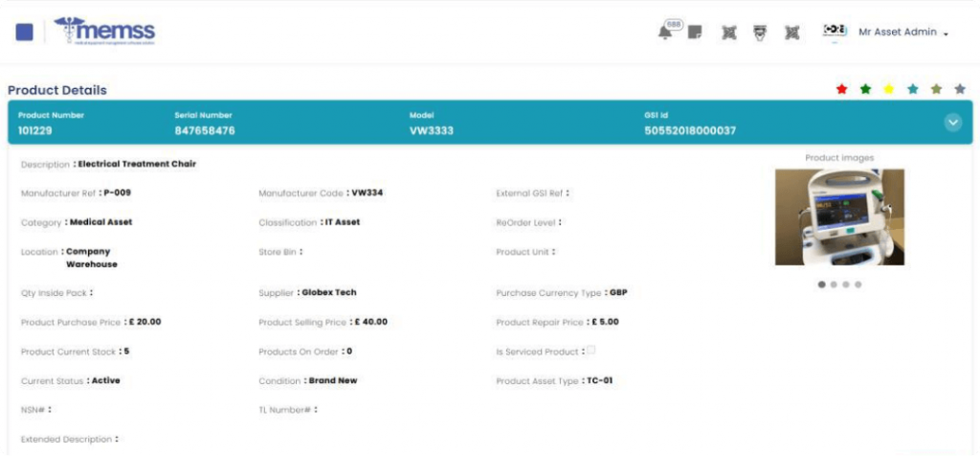
Task: Click location Company Warehouse
Action: point(91,258)
